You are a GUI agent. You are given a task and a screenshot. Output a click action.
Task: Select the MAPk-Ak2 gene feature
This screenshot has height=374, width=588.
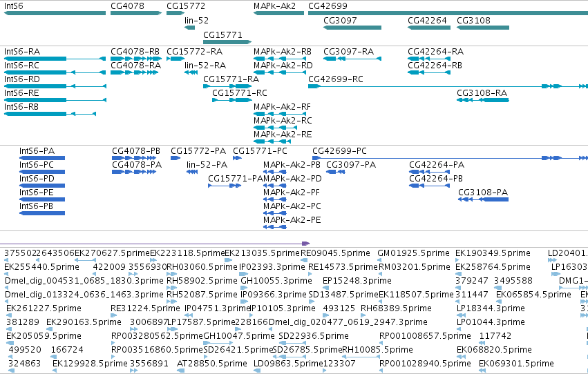tap(278, 13)
